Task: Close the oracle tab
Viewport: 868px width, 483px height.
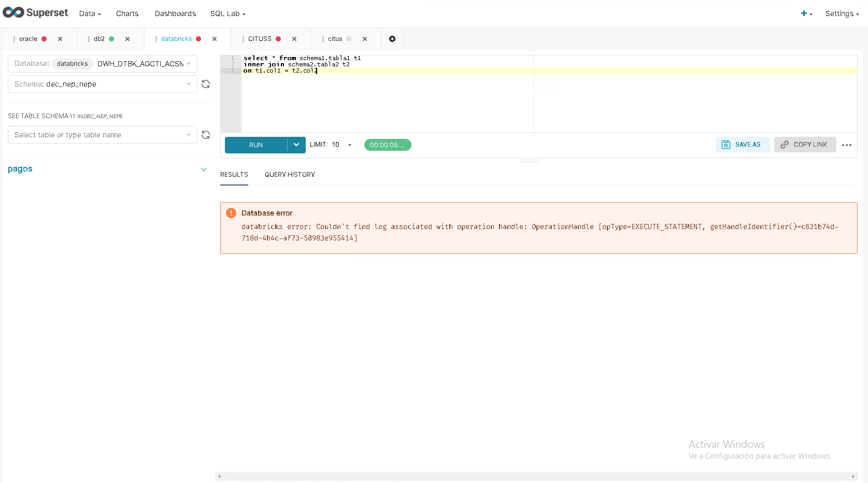Action: pyautogui.click(x=60, y=39)
